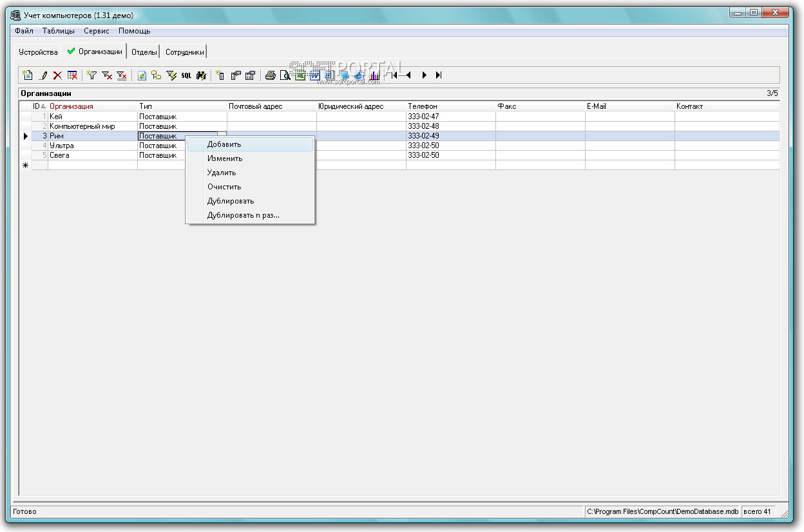Viewport: 804px width, 532px height.
Task: Click the pencil edit record icon
Action: point(43,75)
